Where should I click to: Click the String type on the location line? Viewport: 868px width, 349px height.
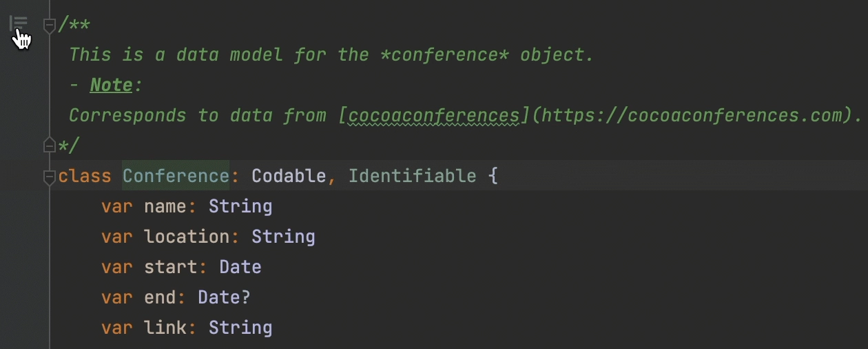[283, 237]
